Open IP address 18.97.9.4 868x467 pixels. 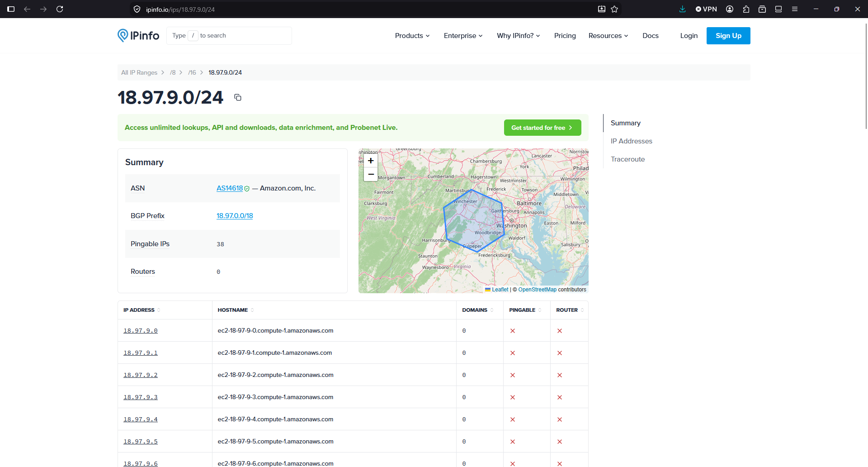coord(141,419)
